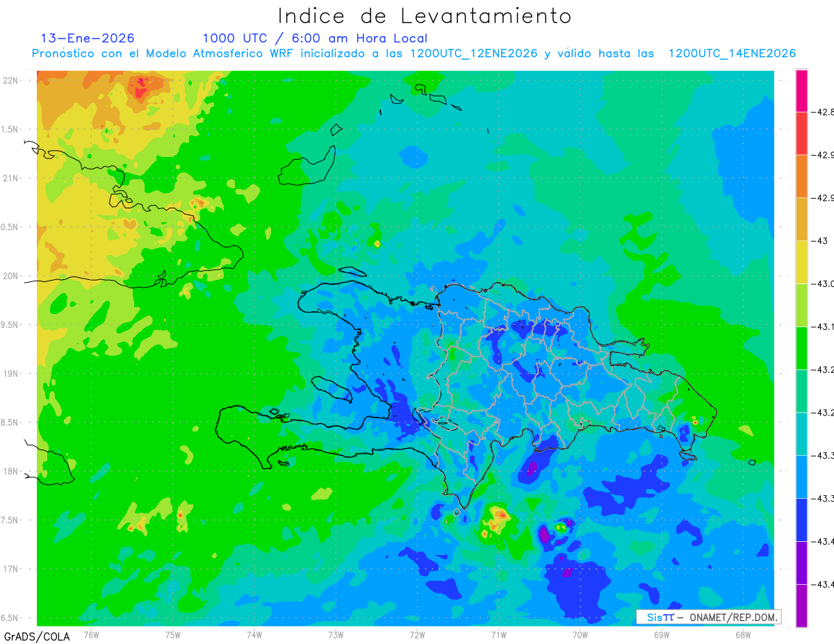Click the "19N" latitude label
This screenshot has width=834, height=644.
click(x=12, y=374)
